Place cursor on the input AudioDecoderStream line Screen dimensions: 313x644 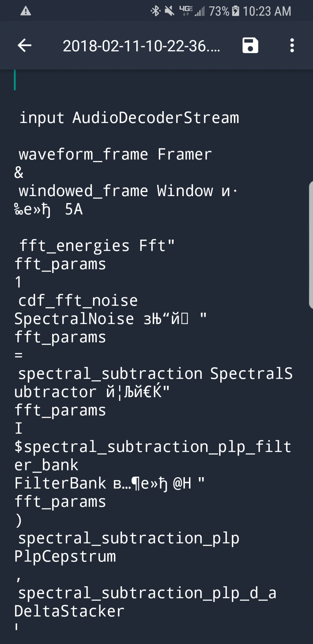pos(129,118)
